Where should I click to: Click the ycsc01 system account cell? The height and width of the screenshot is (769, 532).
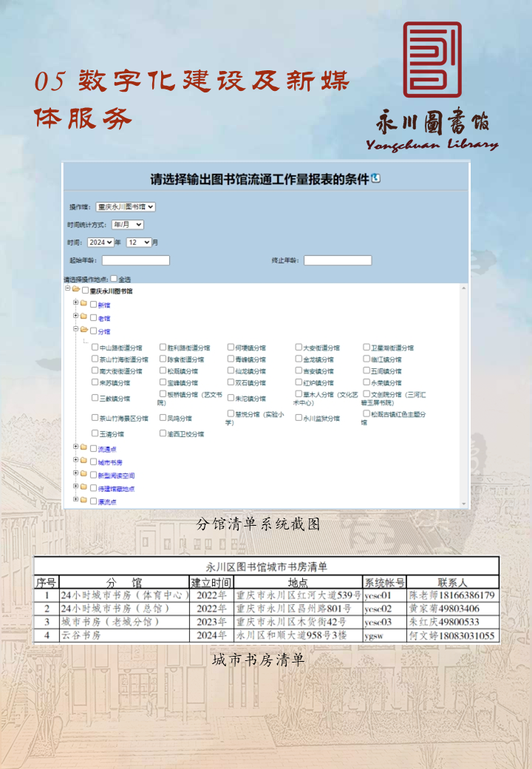[x=384, y=595]
